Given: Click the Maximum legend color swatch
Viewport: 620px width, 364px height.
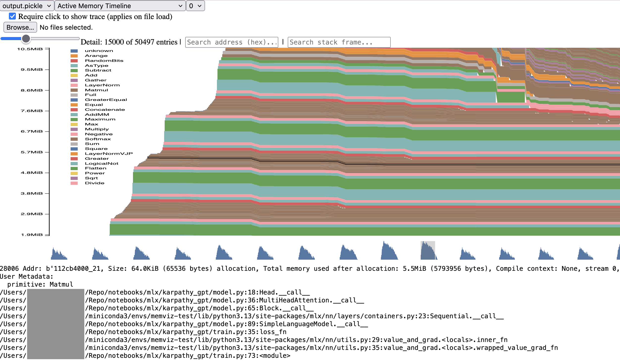Looking at the screenshot, I should 74,119.
